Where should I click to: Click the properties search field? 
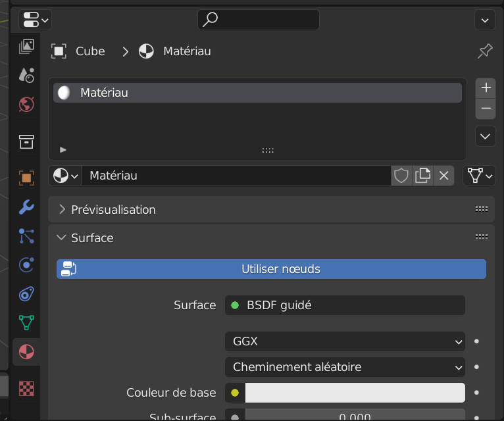click(x=259, y=20)
